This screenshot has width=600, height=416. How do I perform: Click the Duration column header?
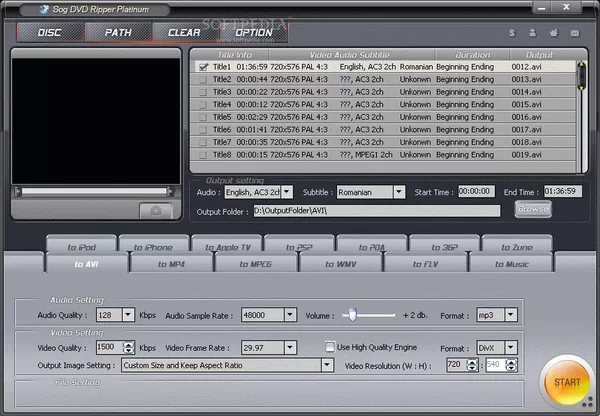tap(473, 55)
